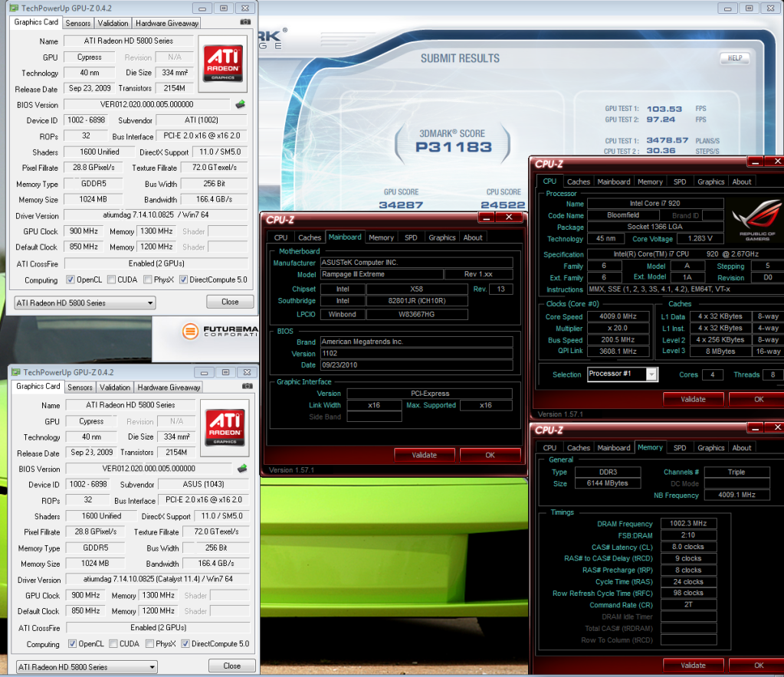The height and width of the screenshot is (677, 784).
Task: Toggle OpenCL checkbox in bottom GPU-Z window
Action: [73, 644]
